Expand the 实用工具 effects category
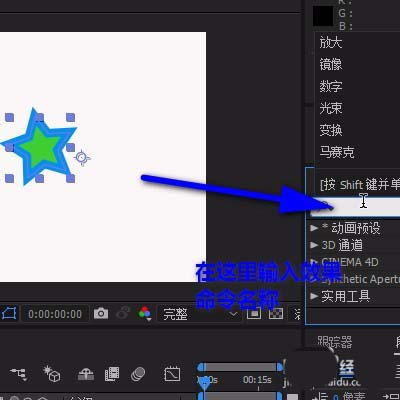The width and height of the screenshot is (400, 400). [x=313, y=296]
